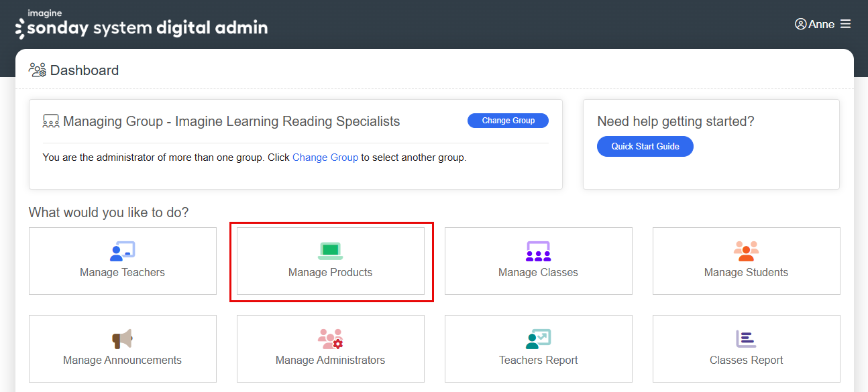This screenshot has width=868, height=392.
Task: Select the purple Manage Classes icon
Action: 538,251
